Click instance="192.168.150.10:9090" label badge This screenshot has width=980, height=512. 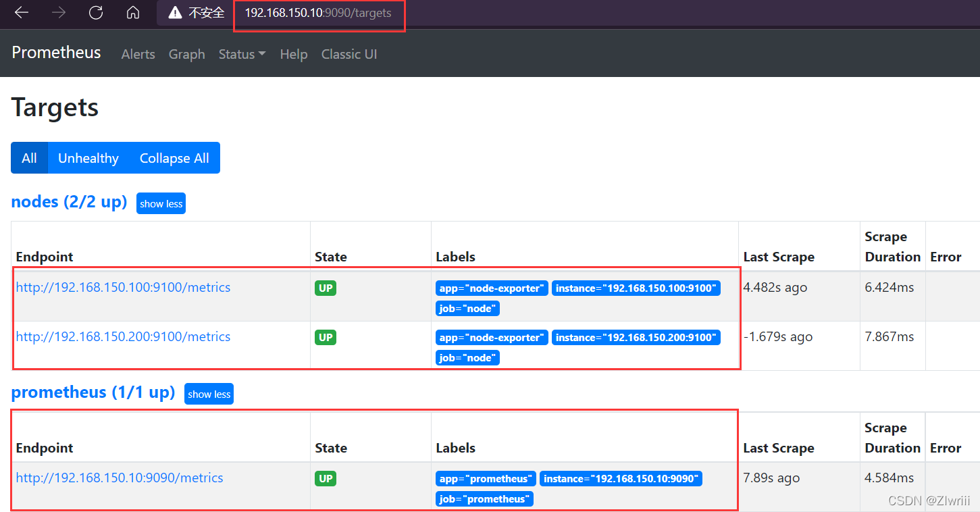point(621,479)
